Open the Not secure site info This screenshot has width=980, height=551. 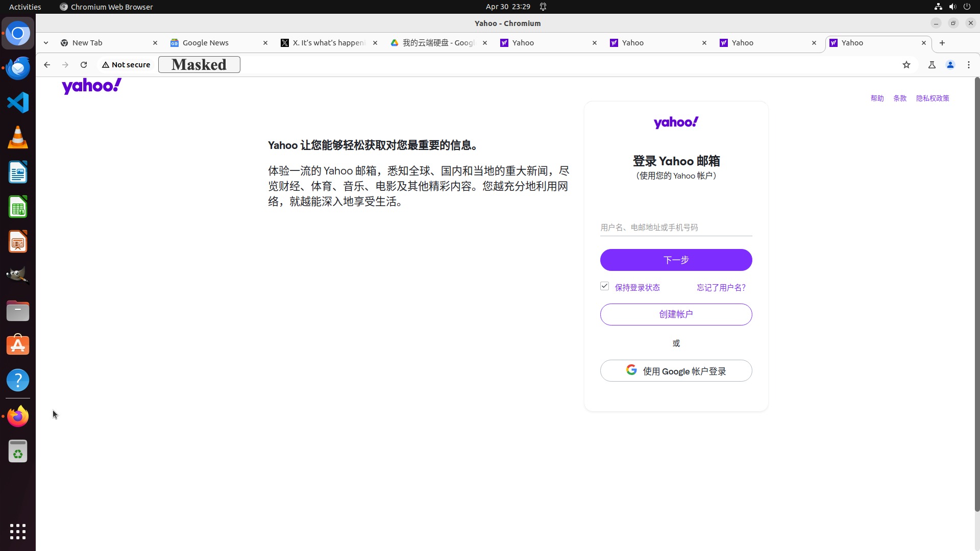[126, 65]
